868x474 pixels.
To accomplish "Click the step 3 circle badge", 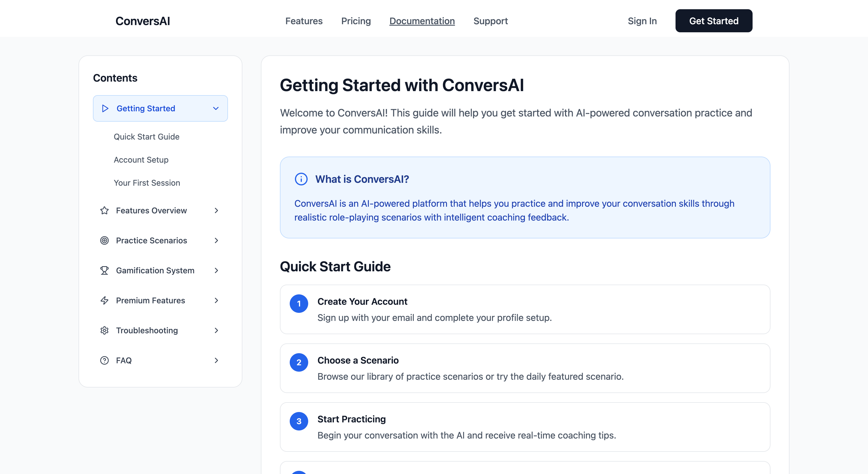I will point(299,421).
